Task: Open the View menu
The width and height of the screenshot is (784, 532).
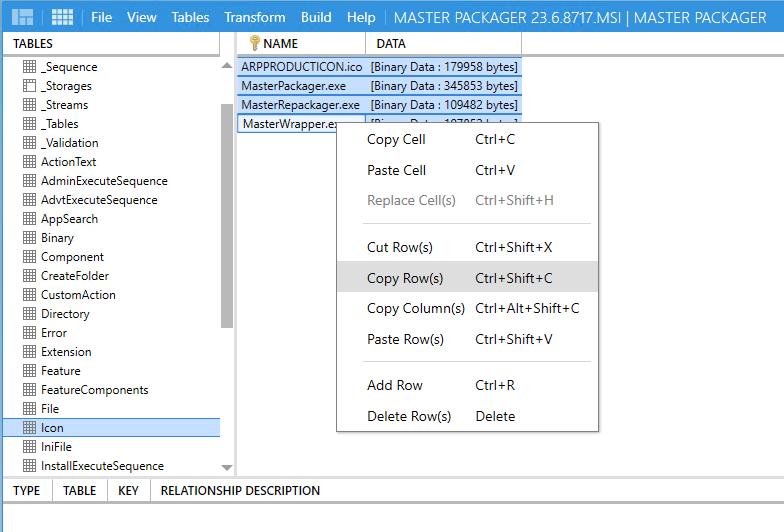Action: pos(142,18)
